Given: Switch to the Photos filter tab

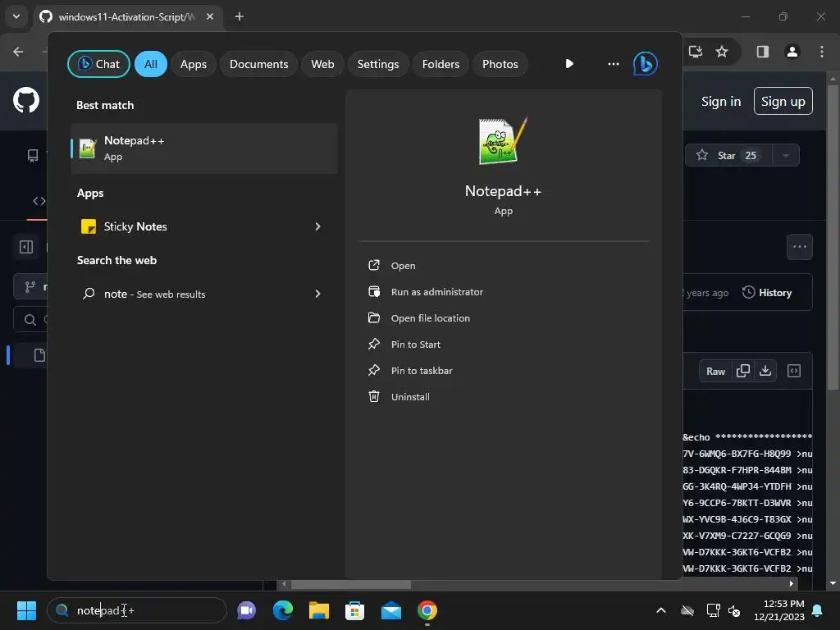Looking at the screenshot, I should (x=500, y=64).
